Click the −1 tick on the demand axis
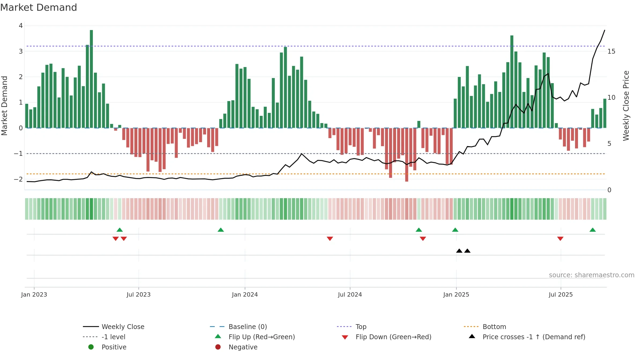 18,154
